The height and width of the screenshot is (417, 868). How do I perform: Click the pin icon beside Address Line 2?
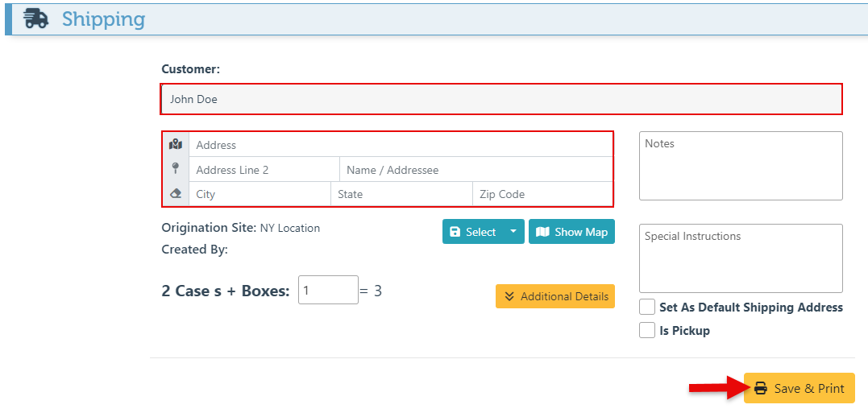[176, 169]
